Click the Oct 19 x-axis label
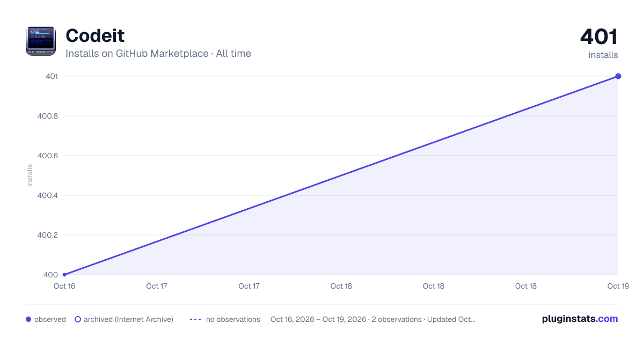The image size is (644, 338). 618,286
